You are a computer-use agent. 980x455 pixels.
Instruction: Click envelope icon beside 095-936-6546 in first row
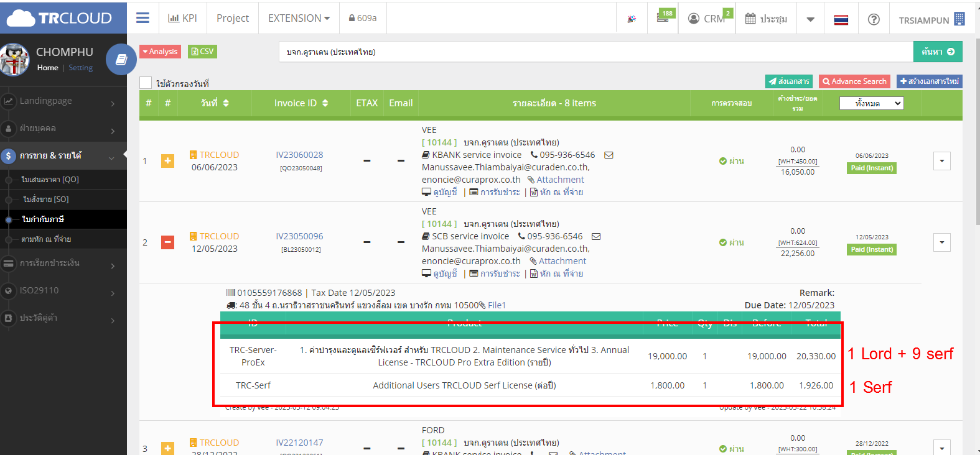pyautogui.click(x=609, y=155)
